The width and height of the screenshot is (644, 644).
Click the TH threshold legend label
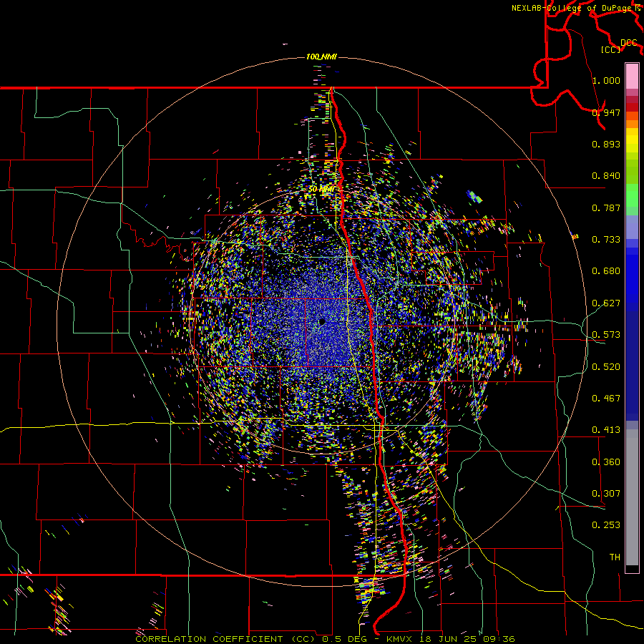tap(615, 557)
